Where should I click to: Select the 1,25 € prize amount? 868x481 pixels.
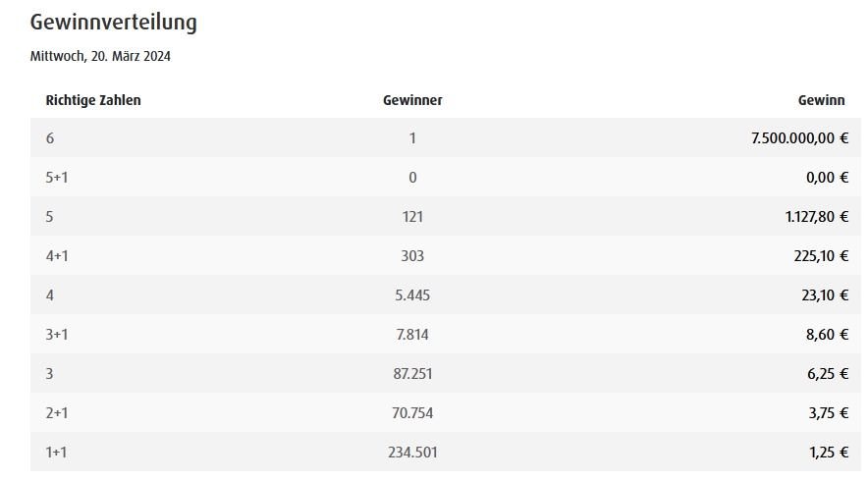(829, 453)
